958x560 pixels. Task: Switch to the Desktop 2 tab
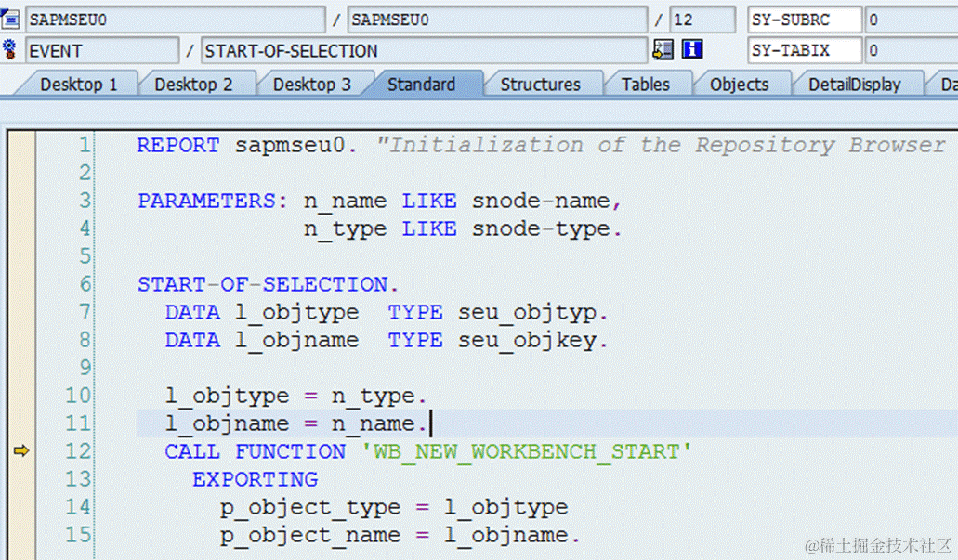(x=193, y=85)
